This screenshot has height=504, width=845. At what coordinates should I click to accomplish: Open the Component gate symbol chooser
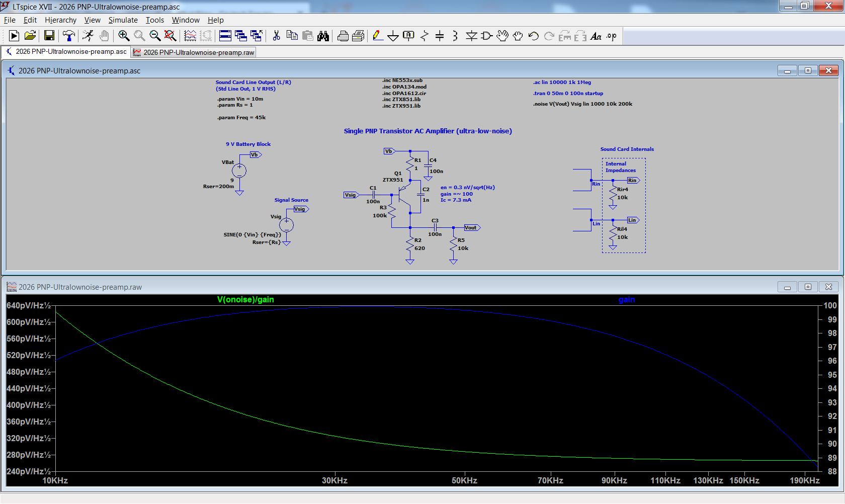(487, 36)
